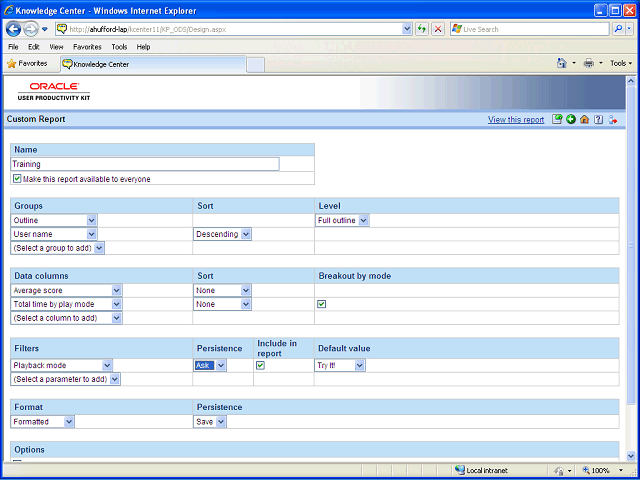The image size is (640, 480).
Task: Click the empty new tab button
Action: coord(256,65)
